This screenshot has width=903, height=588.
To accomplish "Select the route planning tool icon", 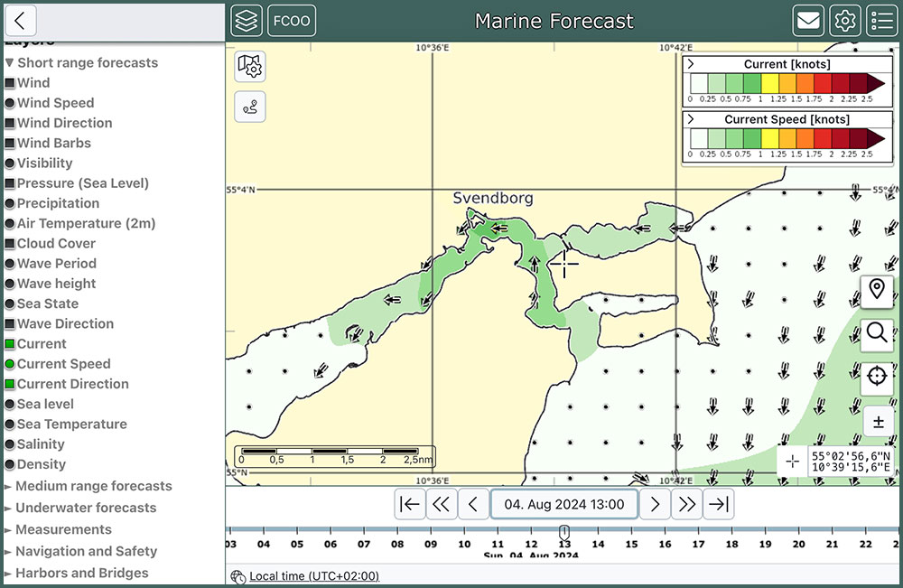I will pyautogui.click(x=250, y=107).
